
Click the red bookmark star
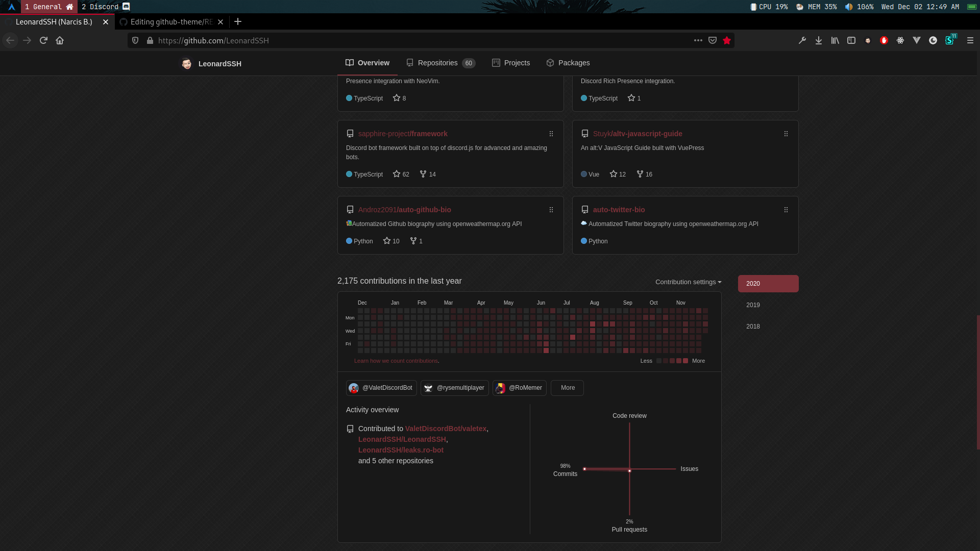[x=727, y=40]
